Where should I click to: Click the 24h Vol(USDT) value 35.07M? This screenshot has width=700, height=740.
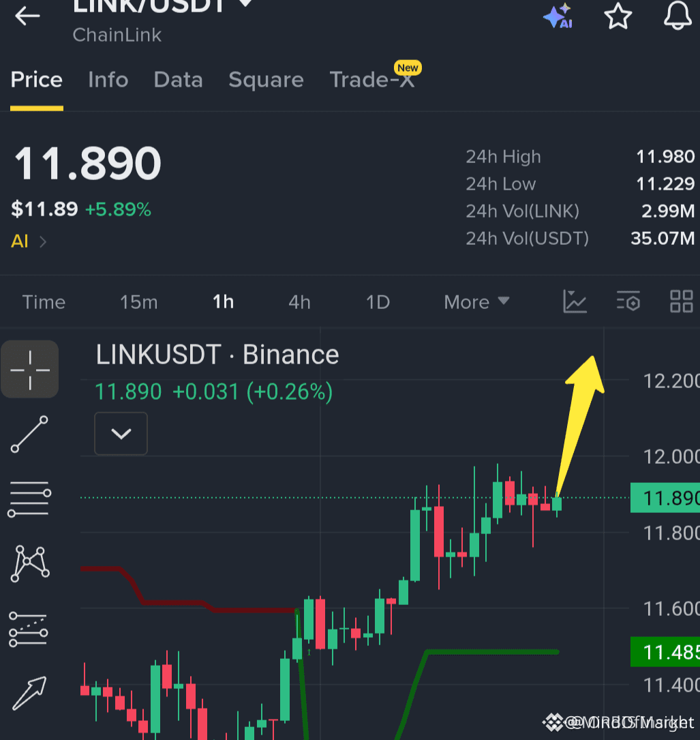663,238
